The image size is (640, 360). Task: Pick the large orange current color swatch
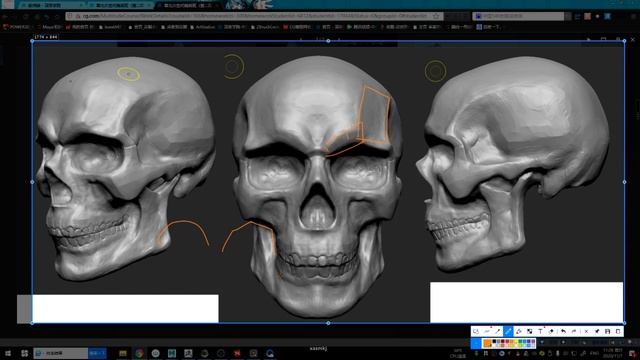coord(487,343)
